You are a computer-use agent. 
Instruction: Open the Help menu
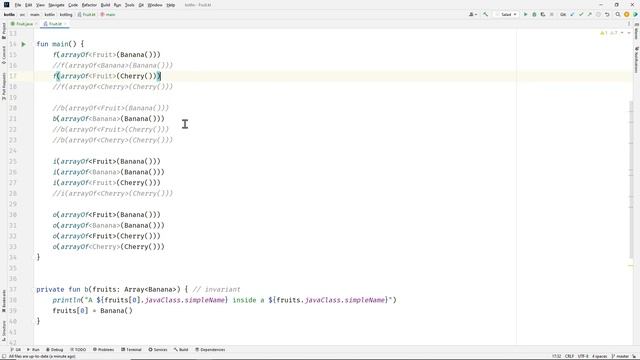(171, 5)
